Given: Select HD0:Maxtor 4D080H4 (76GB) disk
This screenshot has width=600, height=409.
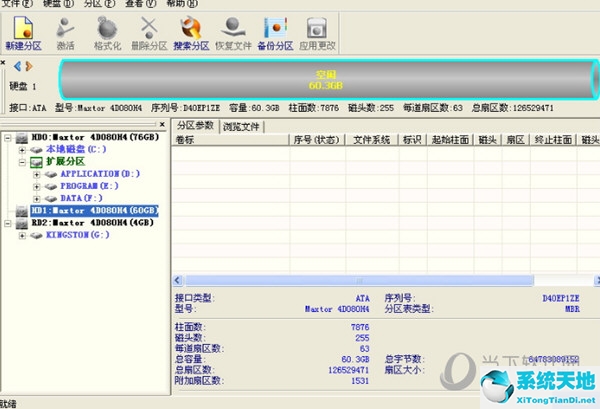Looking at the screenshot, I should (95, 137).
